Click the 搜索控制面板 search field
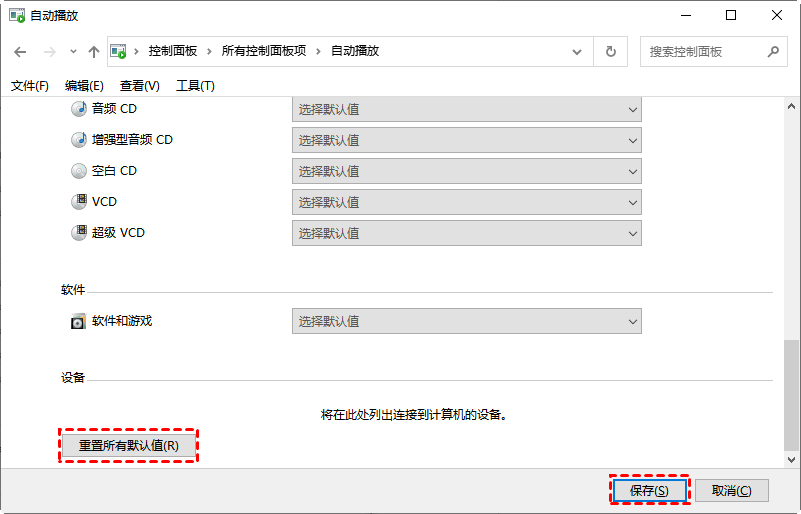This screenshot has width=801, height=514. click(x=700, y=52)
